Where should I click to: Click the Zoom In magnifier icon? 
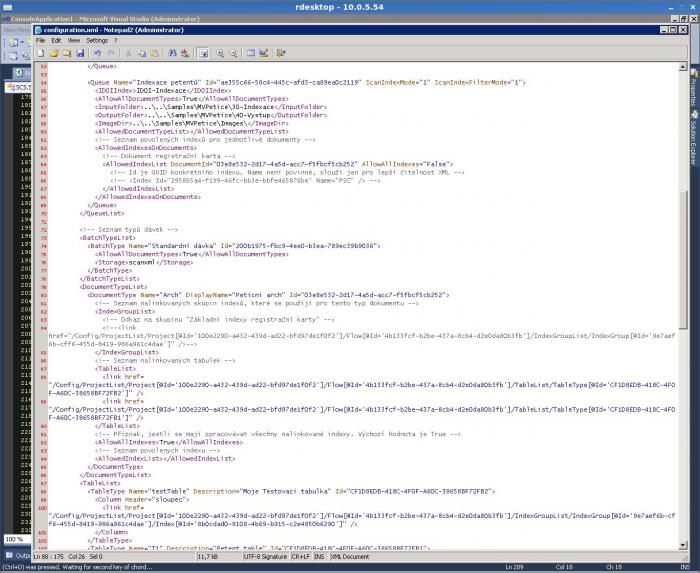tap(220, 53)
